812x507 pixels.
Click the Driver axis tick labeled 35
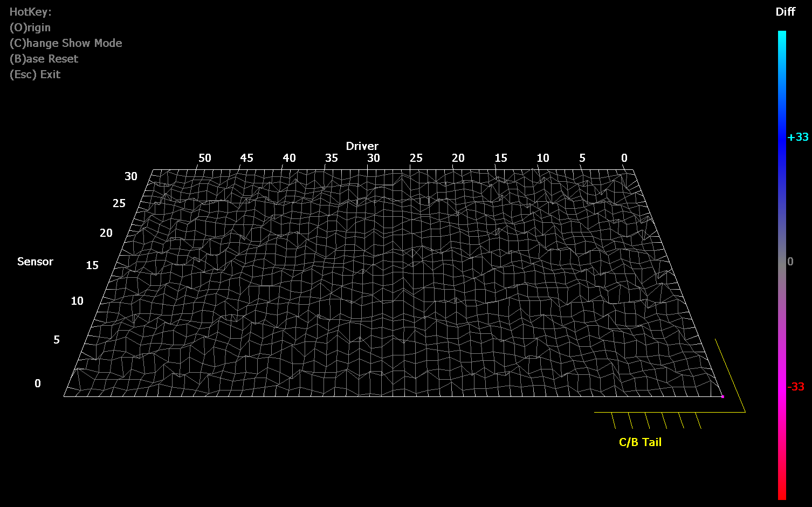point(331,158)
